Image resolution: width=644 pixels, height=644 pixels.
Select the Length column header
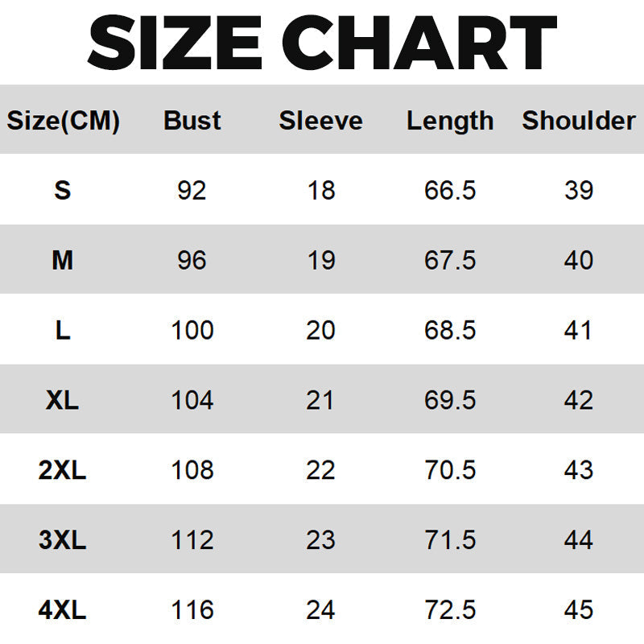coord(450,121)
